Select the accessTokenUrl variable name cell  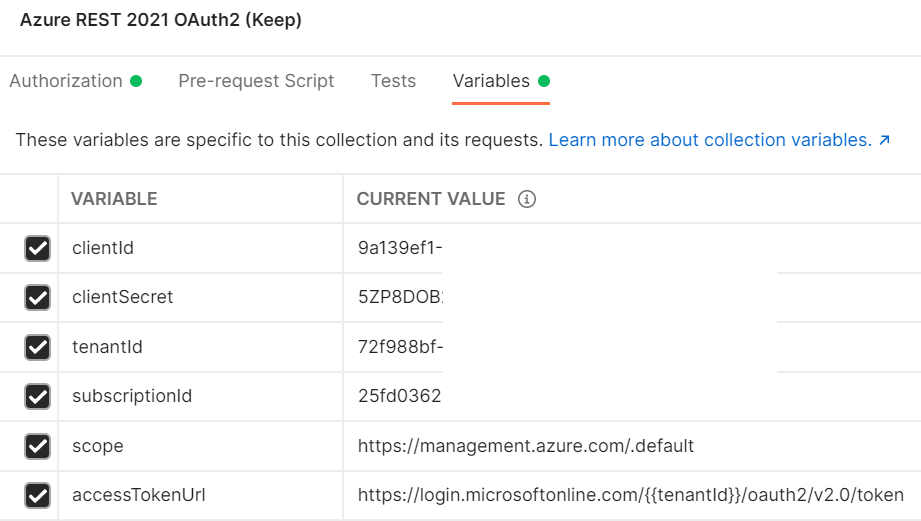pyautogui.click(x=200, y=496)
